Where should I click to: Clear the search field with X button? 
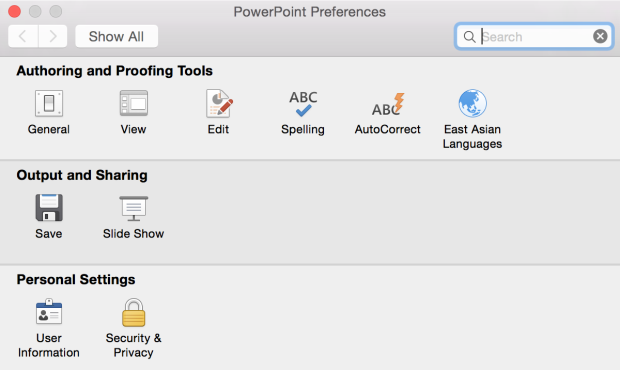600,36
